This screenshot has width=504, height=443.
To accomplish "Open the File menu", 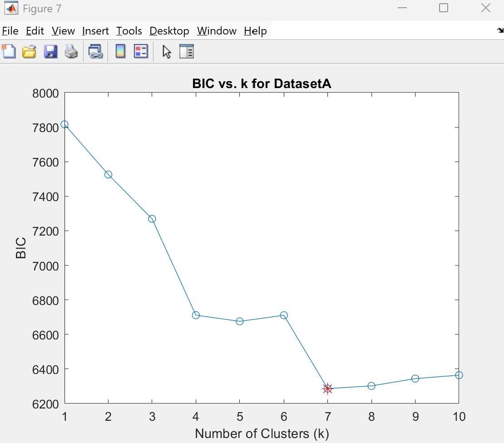I will (10, 31).
